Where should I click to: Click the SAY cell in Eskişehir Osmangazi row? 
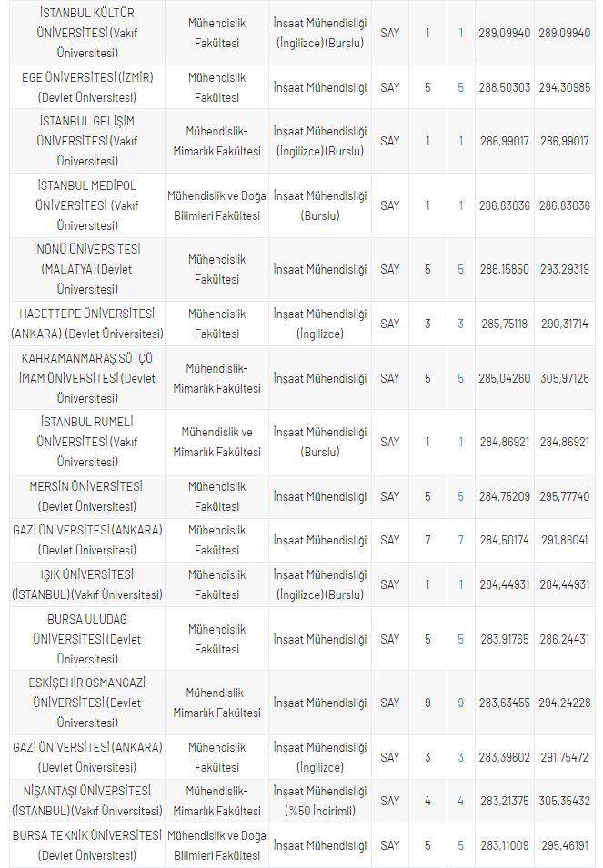point(390,703)
